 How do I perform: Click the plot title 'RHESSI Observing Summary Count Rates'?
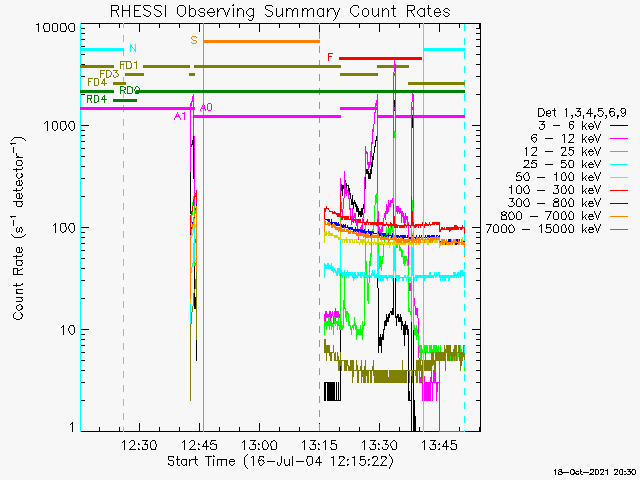(x=280, y=11)
